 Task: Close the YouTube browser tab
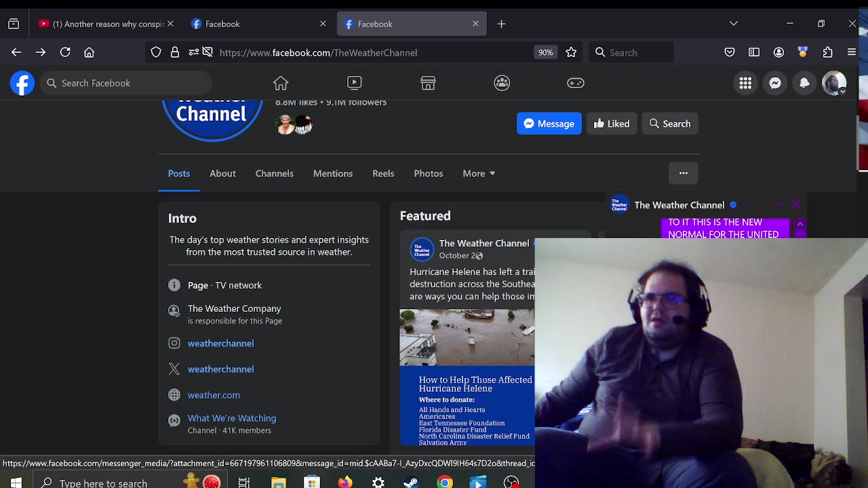pos(170,24)
